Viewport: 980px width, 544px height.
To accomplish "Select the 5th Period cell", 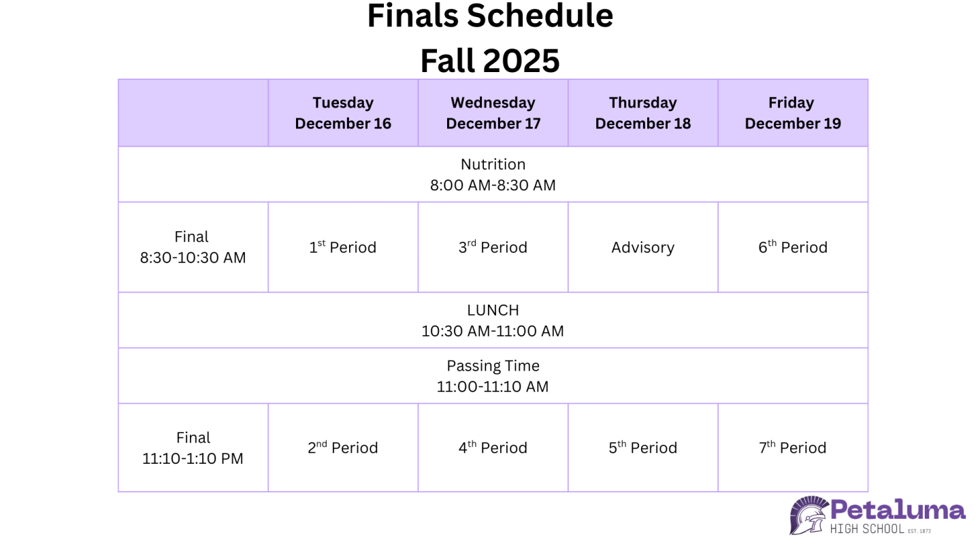I will click(x=642, y=448).
